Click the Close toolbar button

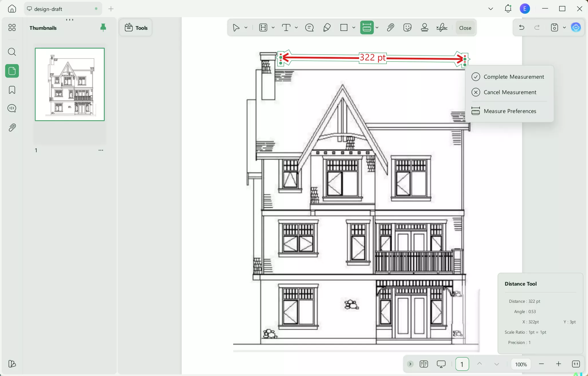tap(465, 28)
